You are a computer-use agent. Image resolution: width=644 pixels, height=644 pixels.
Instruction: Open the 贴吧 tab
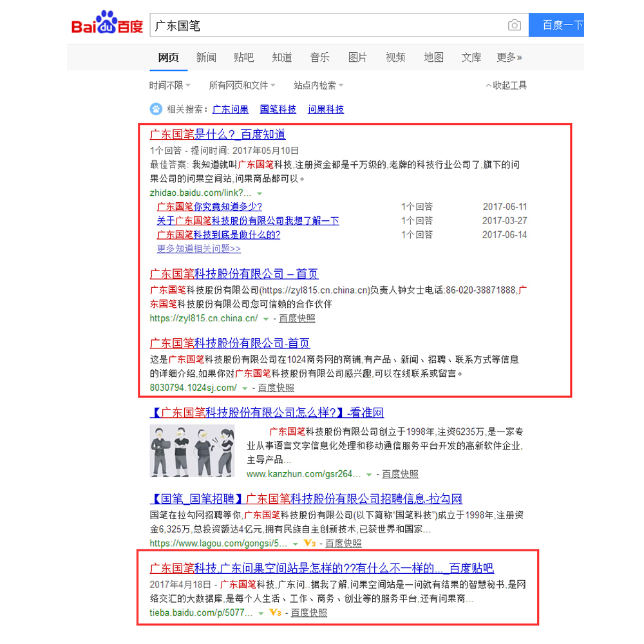click(244, 57)
